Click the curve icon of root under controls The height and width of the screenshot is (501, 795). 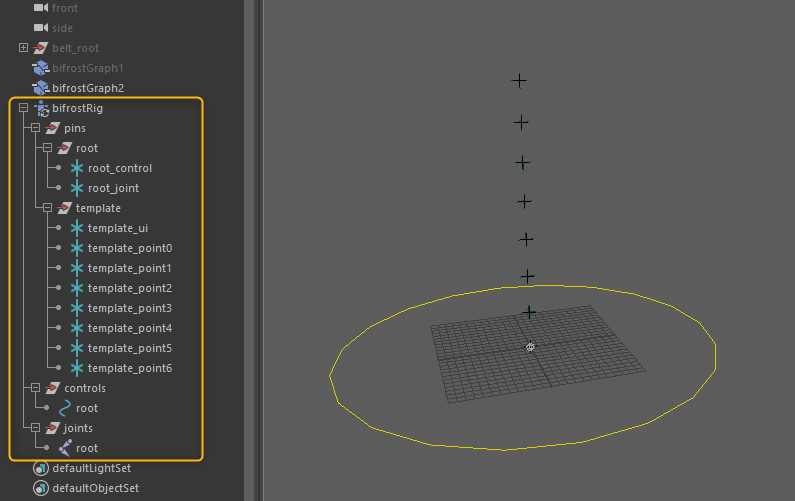65,408
